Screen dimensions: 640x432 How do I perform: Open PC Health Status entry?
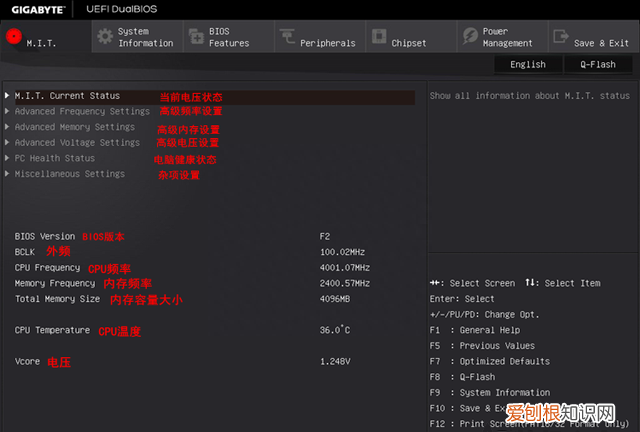[x=54, y=159]
